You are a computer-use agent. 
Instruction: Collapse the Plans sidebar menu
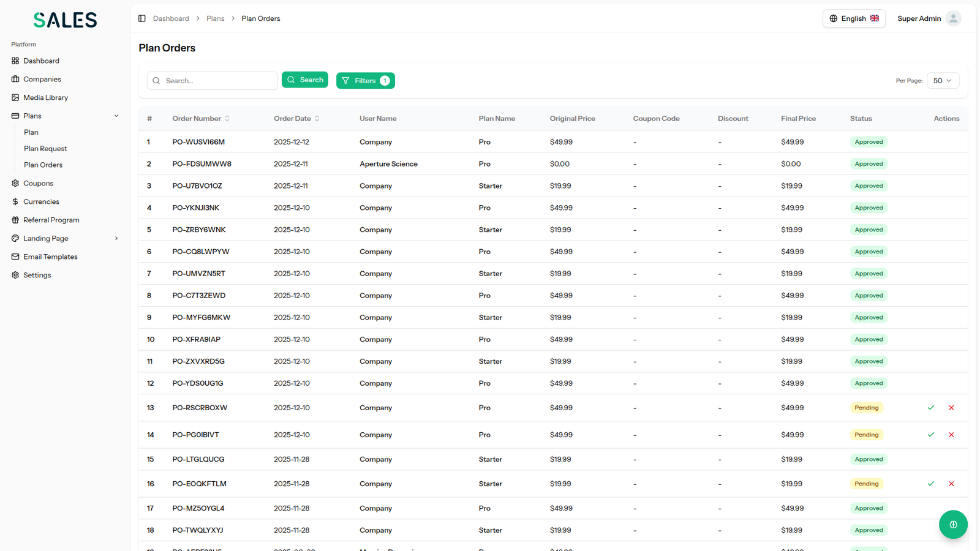(116, 116)
